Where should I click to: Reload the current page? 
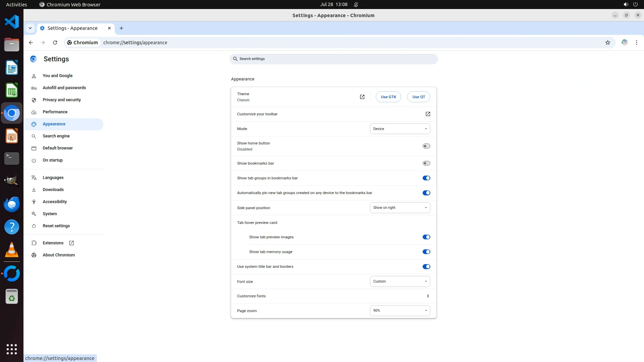coord(55,43)
